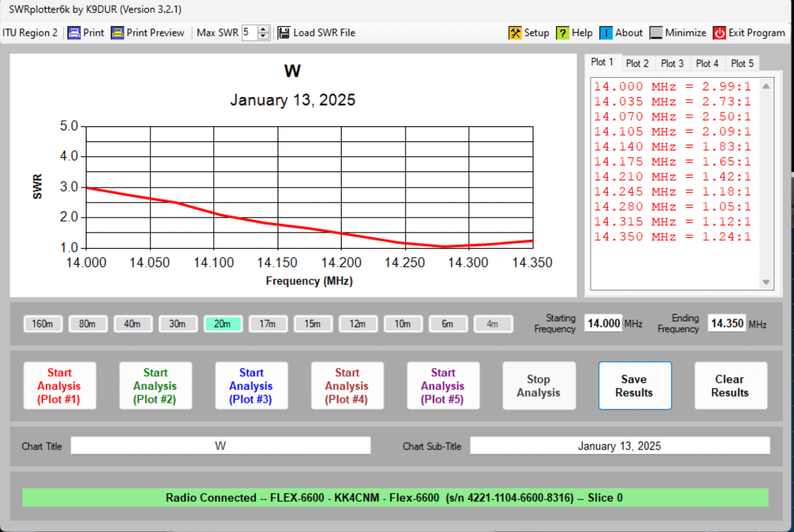Select the 20m band
The image size is (794, 532).
tap(223, 324)
